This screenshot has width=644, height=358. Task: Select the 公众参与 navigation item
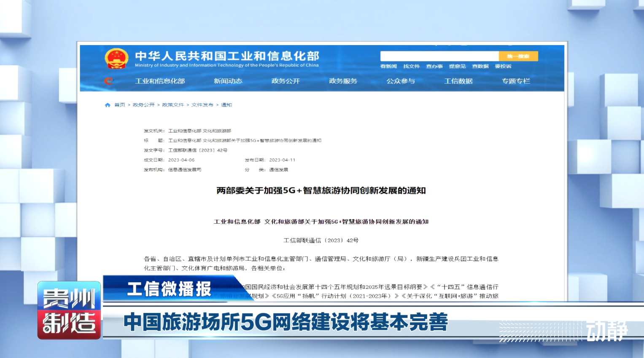tap(401, 81)
